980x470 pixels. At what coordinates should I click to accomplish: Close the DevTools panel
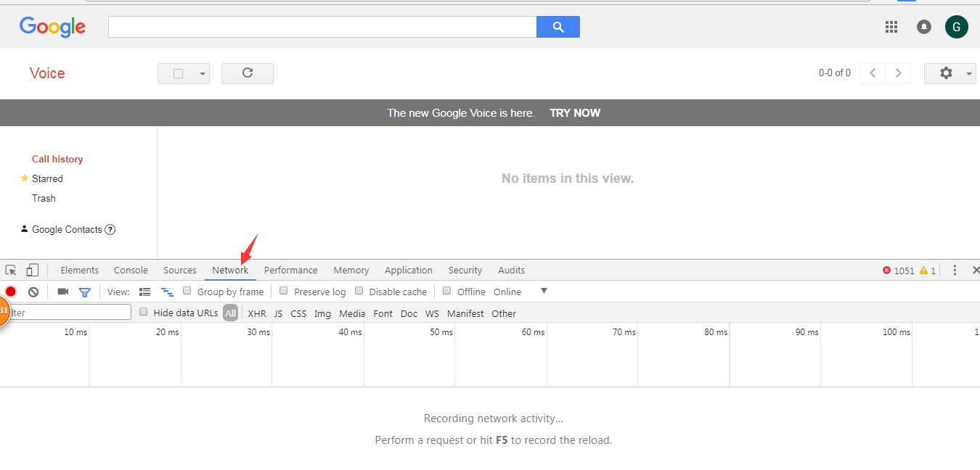point(976,270)
